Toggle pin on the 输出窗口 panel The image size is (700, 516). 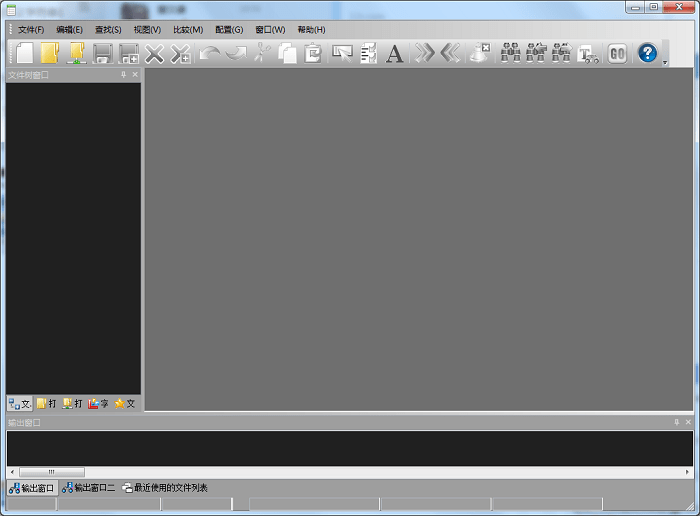[x=677, y=423]
